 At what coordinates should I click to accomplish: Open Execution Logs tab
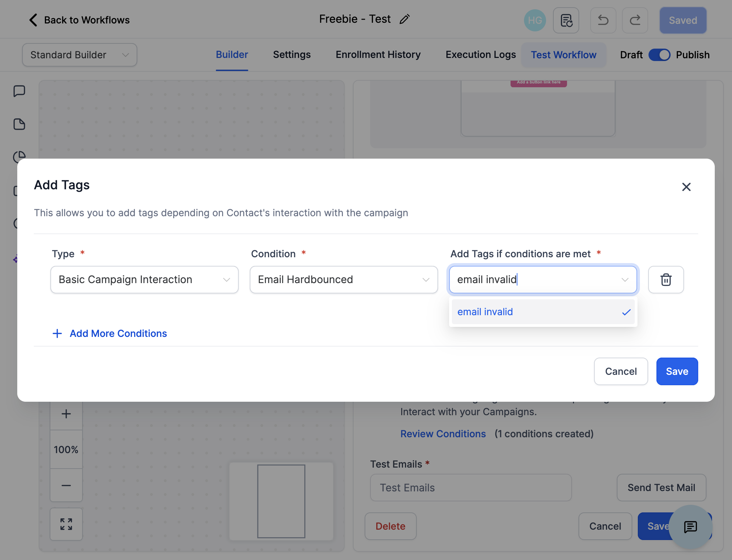481,55
